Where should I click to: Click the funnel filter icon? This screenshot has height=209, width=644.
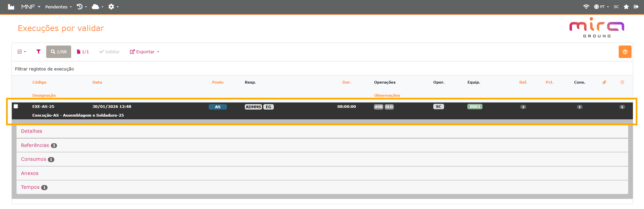(x=38, y=52)
